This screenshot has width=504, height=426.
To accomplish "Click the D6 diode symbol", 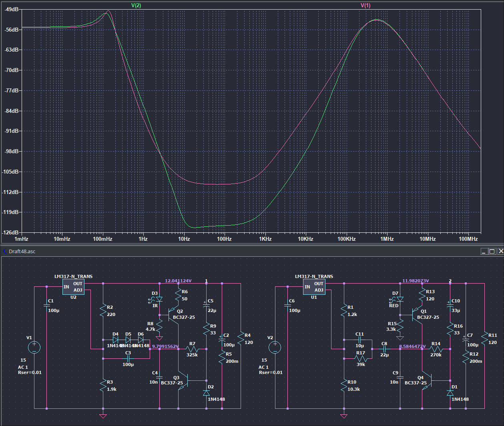I will pos(141,340).
